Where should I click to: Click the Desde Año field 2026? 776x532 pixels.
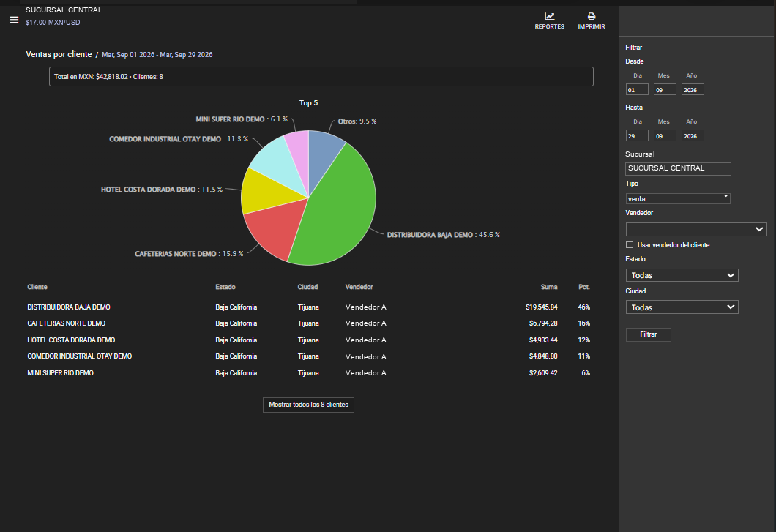point(693,89)
